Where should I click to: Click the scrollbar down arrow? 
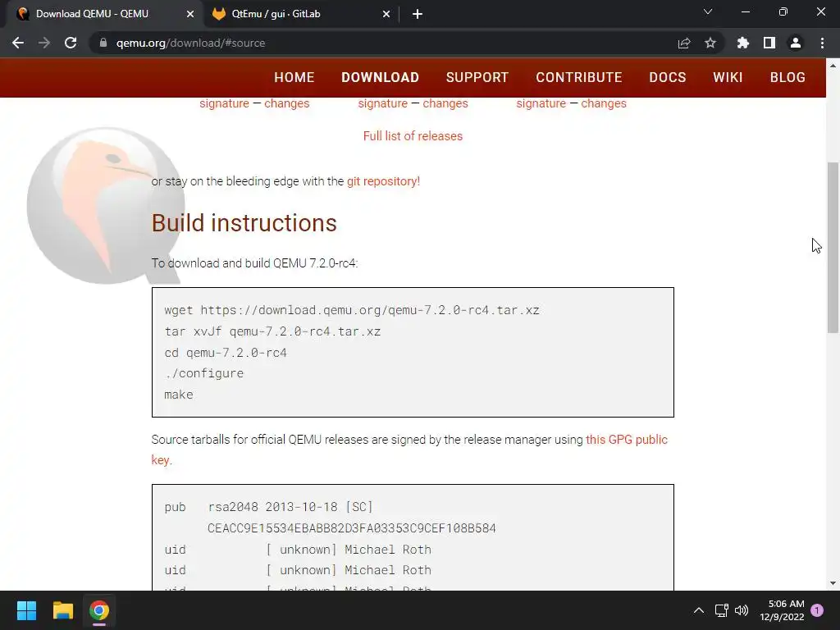click(x=833, y=583)
